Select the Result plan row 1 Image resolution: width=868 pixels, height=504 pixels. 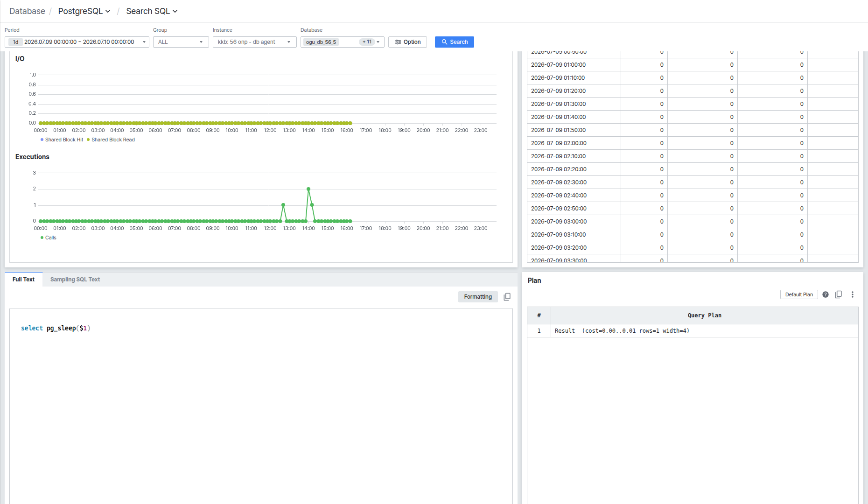(693, 331)
